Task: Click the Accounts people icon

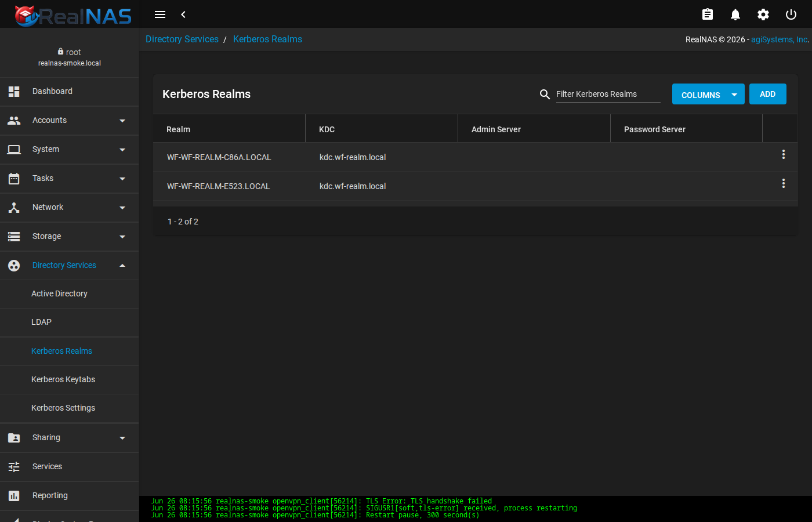Action: [14, 120]
